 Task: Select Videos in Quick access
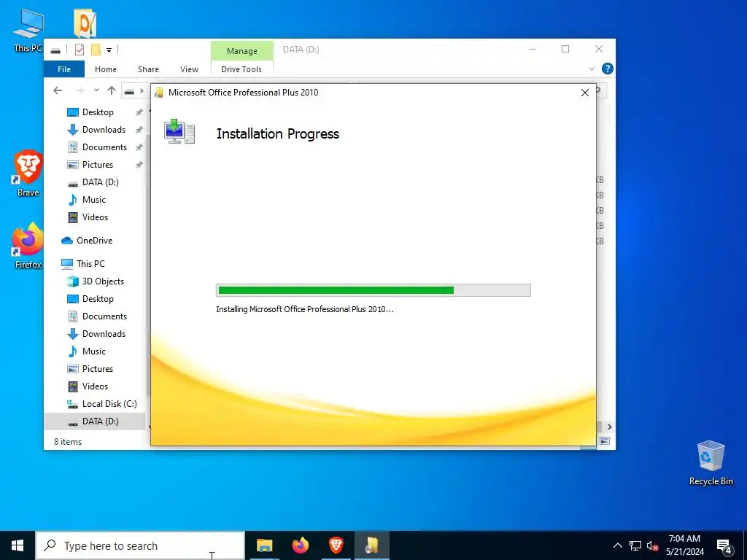[95, 217]
